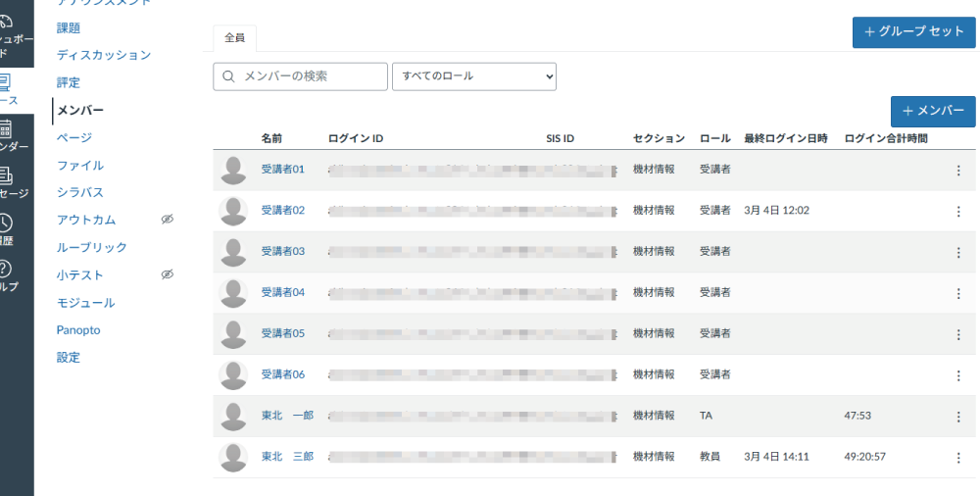Click the avatar of 受講者06
The width and height of the screenshot is (980, 496).
(233, 375)
